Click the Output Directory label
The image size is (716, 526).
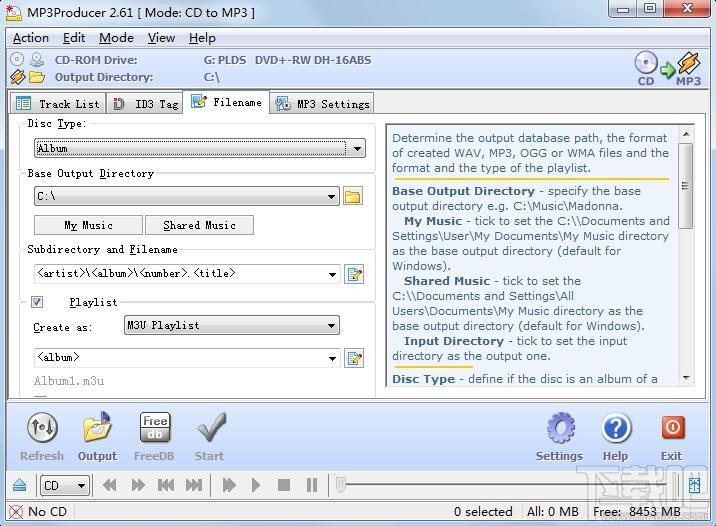(104, 77)
